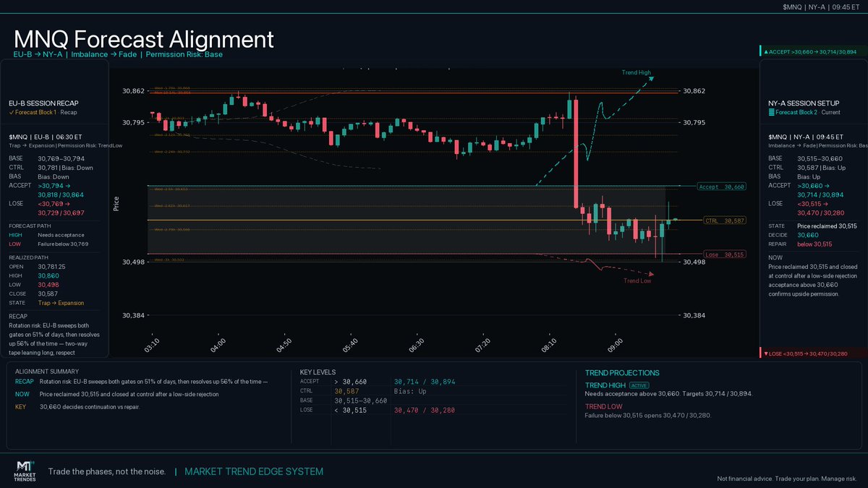
Task: Open the EU-B SESSION RECAP heading
Action: (x=43, y=103)
